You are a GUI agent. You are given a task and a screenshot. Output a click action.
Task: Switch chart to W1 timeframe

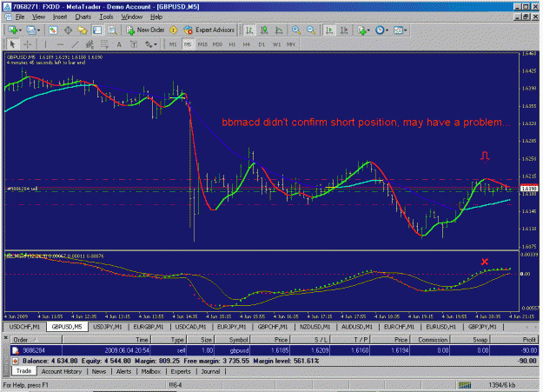coord(276,44)
